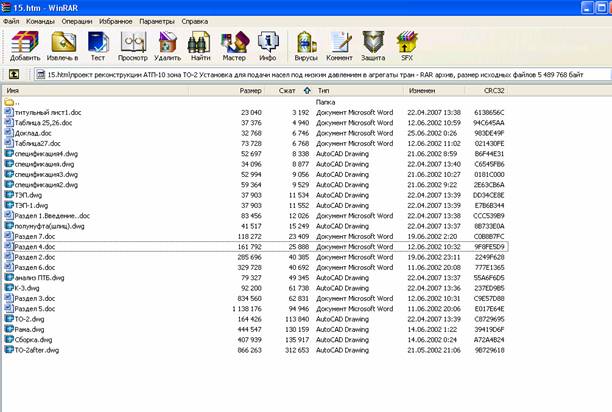Click the icon of анализ ПТБ.dwg
The height and width of the screenshot is (412, 612).
click(9, 278)
